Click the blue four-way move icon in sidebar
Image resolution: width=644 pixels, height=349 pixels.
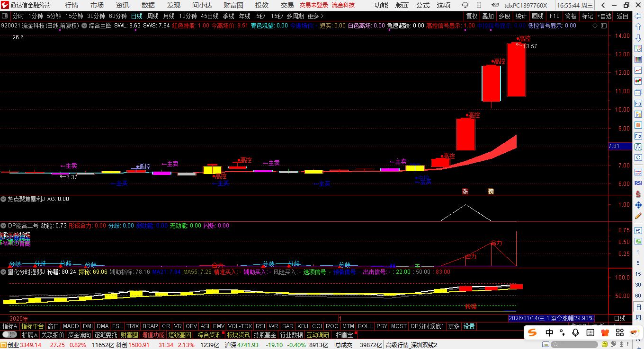[x=638, y=205]
